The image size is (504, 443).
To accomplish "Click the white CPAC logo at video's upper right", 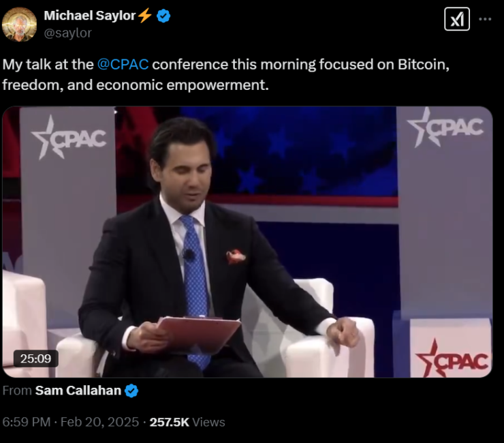I will click(445, 127).
